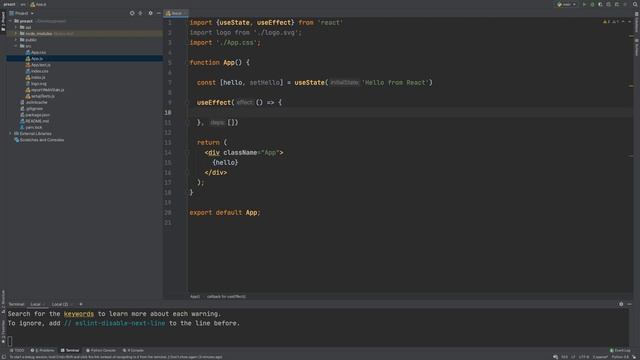The image size is (640, 360).
Task: Open the Python Console tab
Action: (101, 350)
